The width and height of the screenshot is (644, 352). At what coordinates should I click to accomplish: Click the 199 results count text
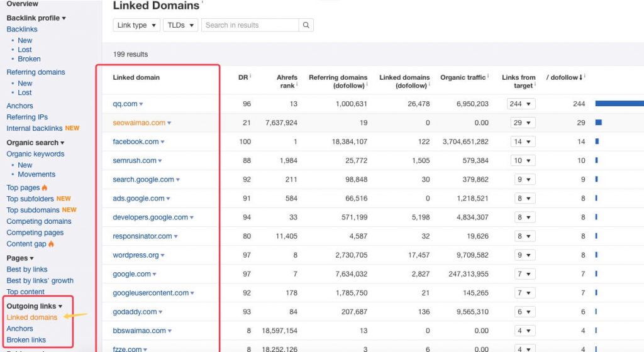pyautogui.click(x=130, y=54)
